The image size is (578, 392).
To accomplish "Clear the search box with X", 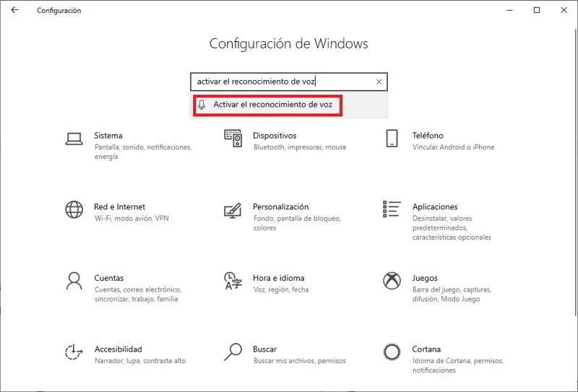I will pos(379,82).
